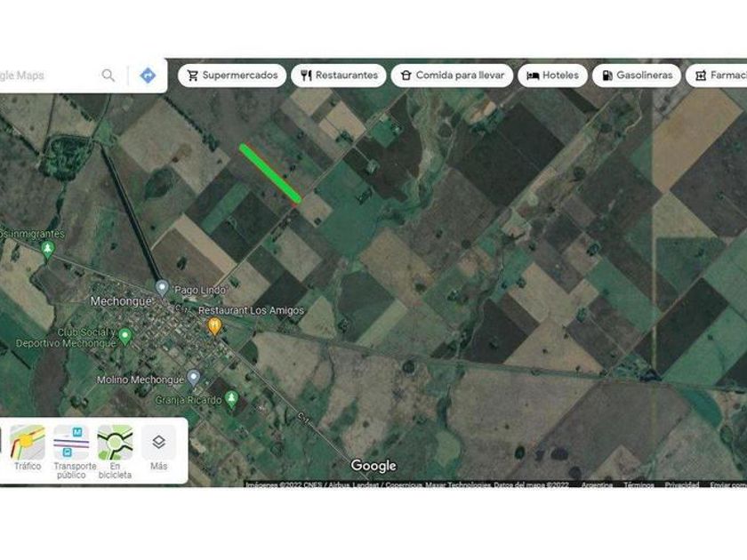Click the Pago Lindo map pin
The height and width of the screenshot is (560, 747).
click(x=163, y=288)
